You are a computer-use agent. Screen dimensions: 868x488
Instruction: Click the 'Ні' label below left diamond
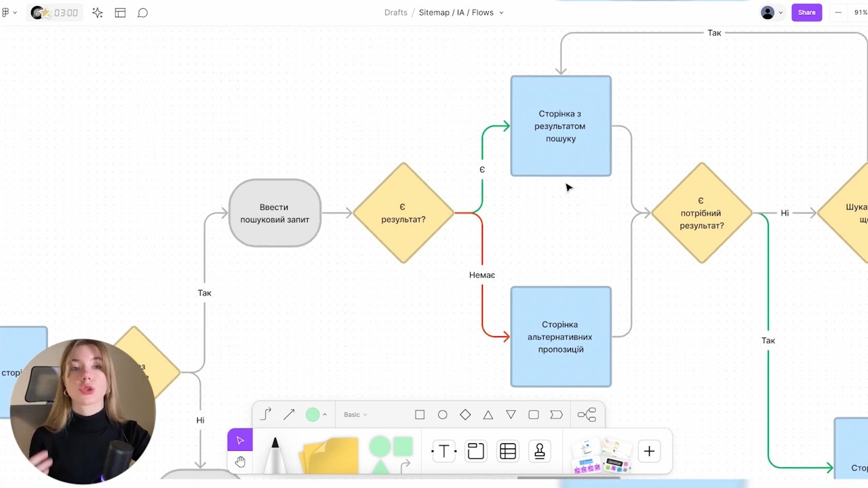click(x=200, y=420)
